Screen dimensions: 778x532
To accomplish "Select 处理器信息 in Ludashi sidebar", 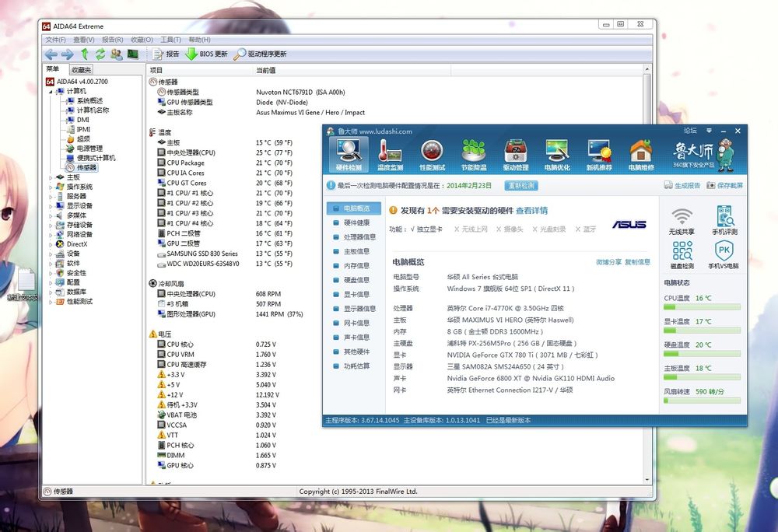I will coord(353,237).
